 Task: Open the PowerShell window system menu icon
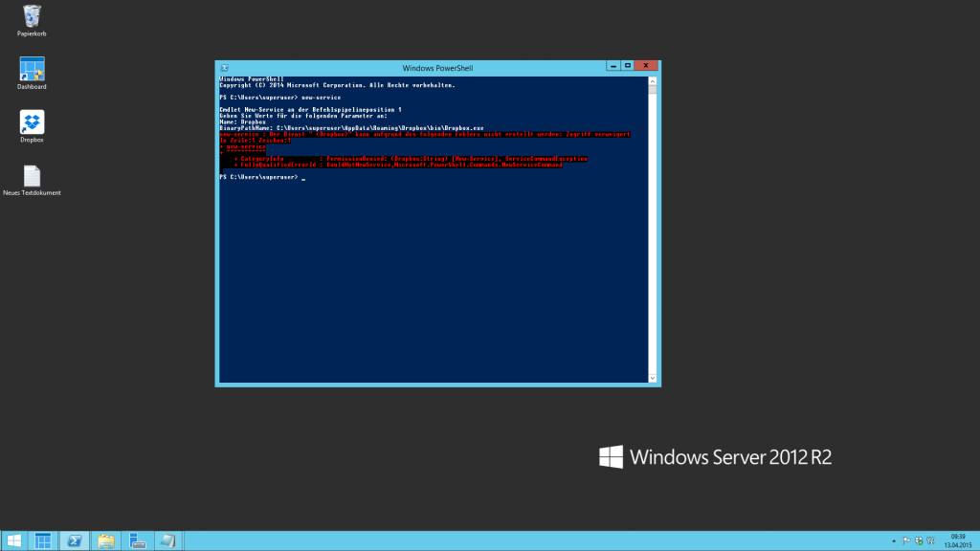[x=224, y=68]
